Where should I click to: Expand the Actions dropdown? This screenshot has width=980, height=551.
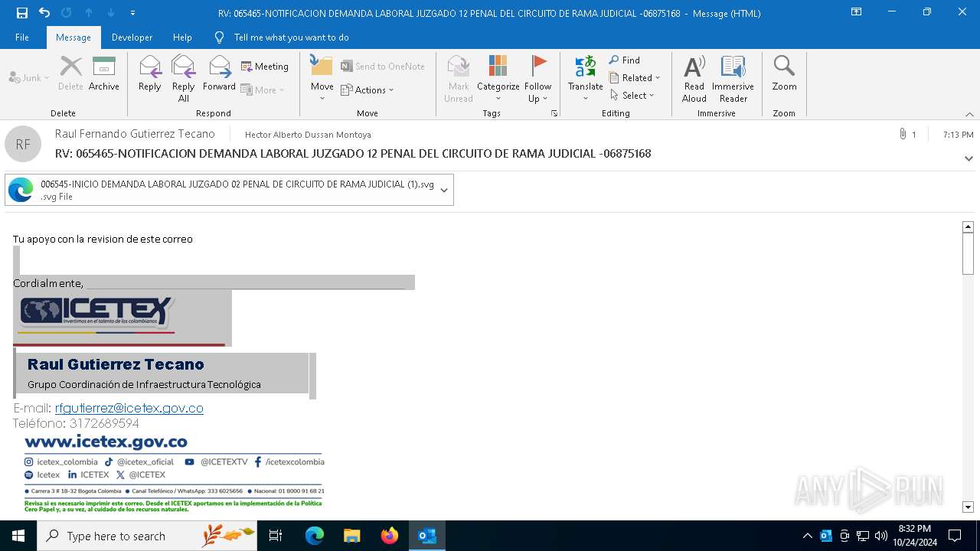[x=367, y=90]
